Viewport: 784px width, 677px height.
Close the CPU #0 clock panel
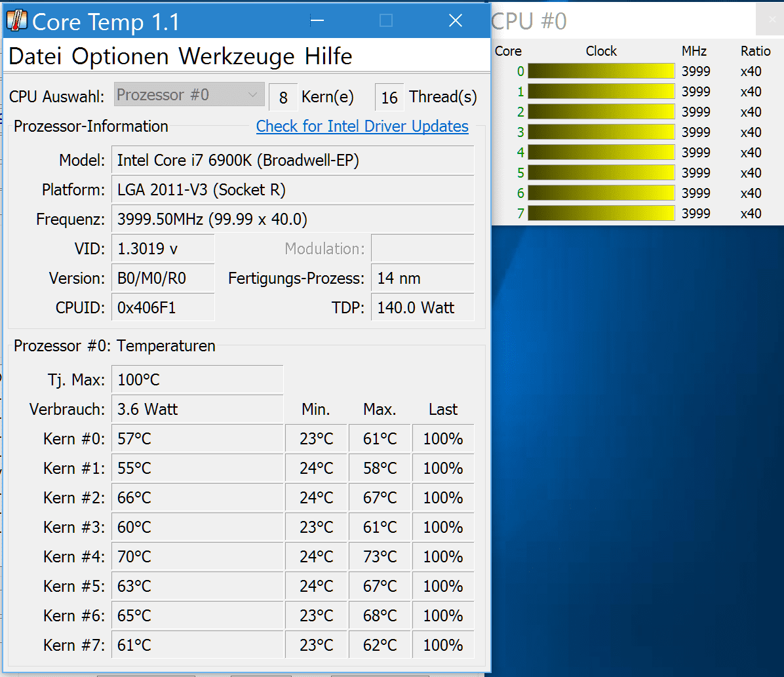tap(770, 21)
